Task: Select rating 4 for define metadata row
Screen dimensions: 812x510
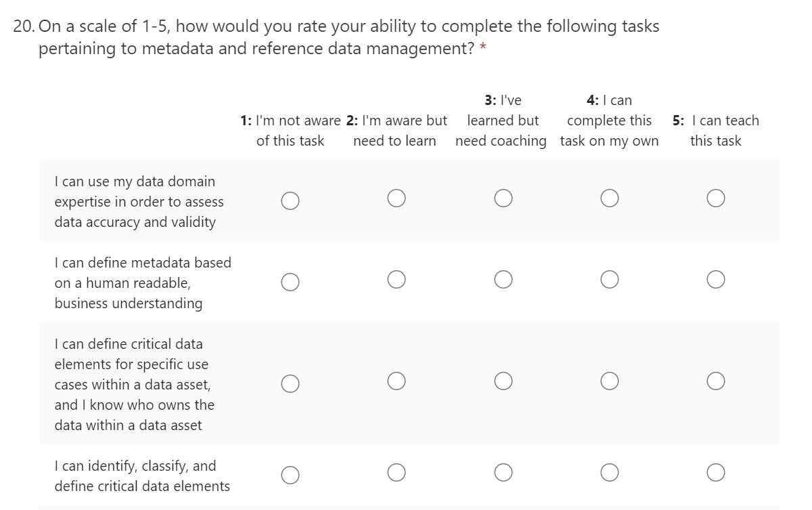Action: point(609,279)
